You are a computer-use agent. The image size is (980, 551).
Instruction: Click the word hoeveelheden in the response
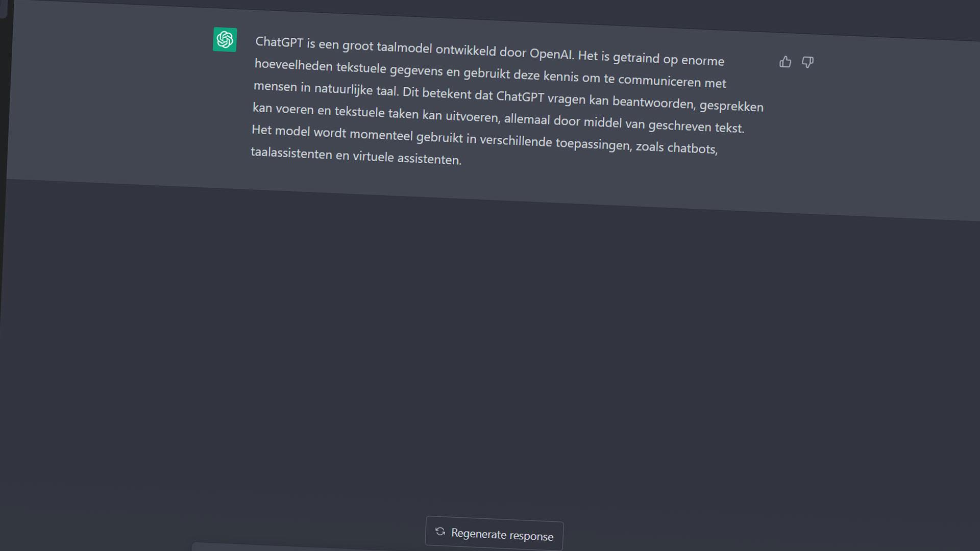click(293, 65)
